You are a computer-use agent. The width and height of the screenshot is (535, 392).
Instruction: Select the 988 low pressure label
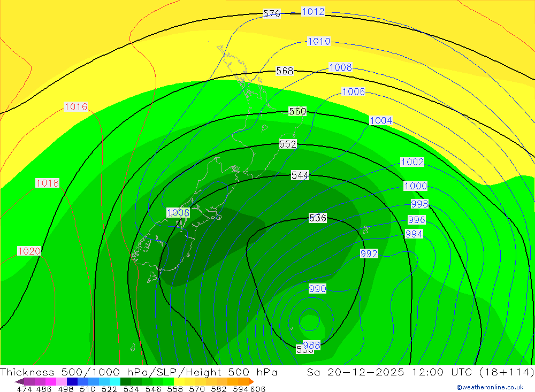pos(311,345)
